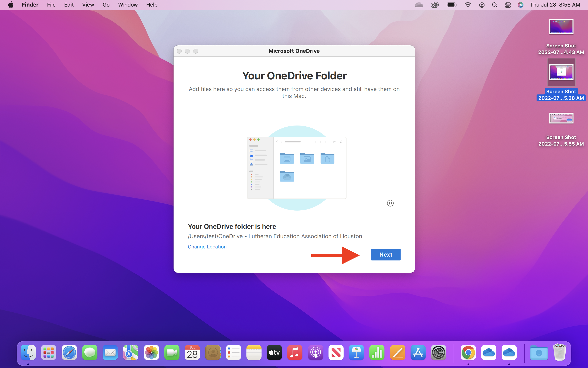Open Contacts from the Dock
This screenshot has height=368, width=588.
213,352
